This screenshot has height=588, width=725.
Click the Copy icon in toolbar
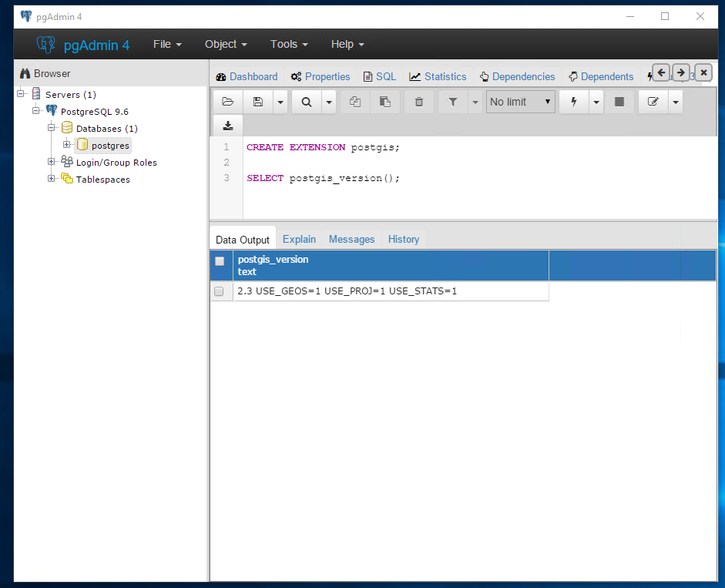pos(355,102)
